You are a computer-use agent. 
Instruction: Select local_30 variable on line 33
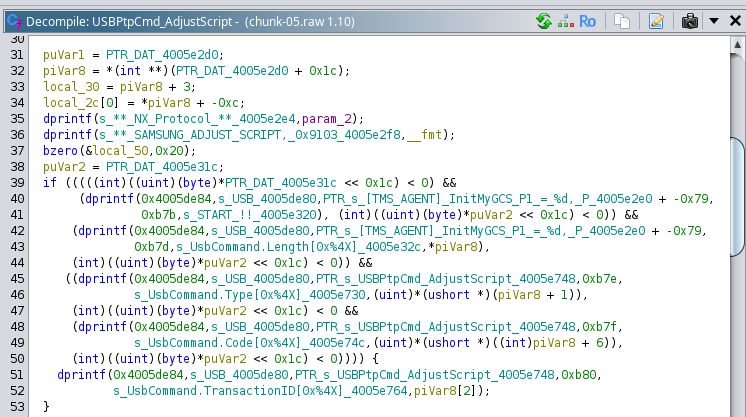[71, 87]
